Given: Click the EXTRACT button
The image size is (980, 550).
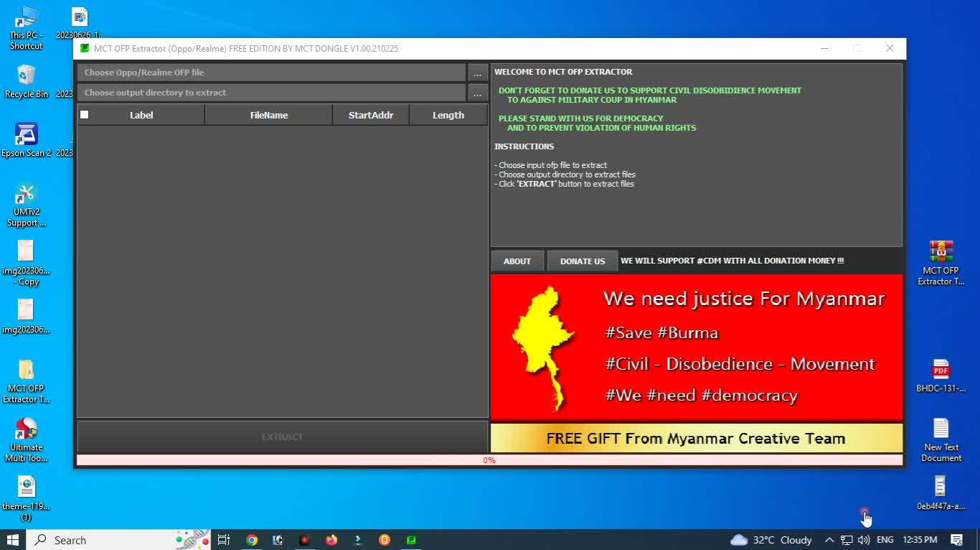Looking at the screenshot, I should pos(283,437).
